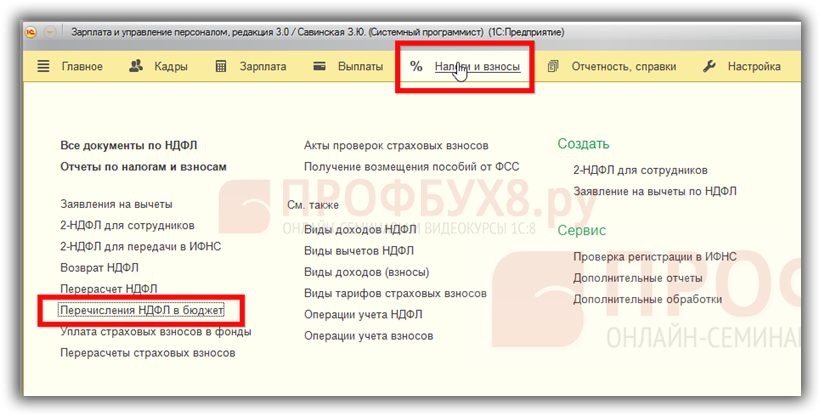821x416 pixels.
Task: Open the Зарплата menu section
Action: coord(263,66)
